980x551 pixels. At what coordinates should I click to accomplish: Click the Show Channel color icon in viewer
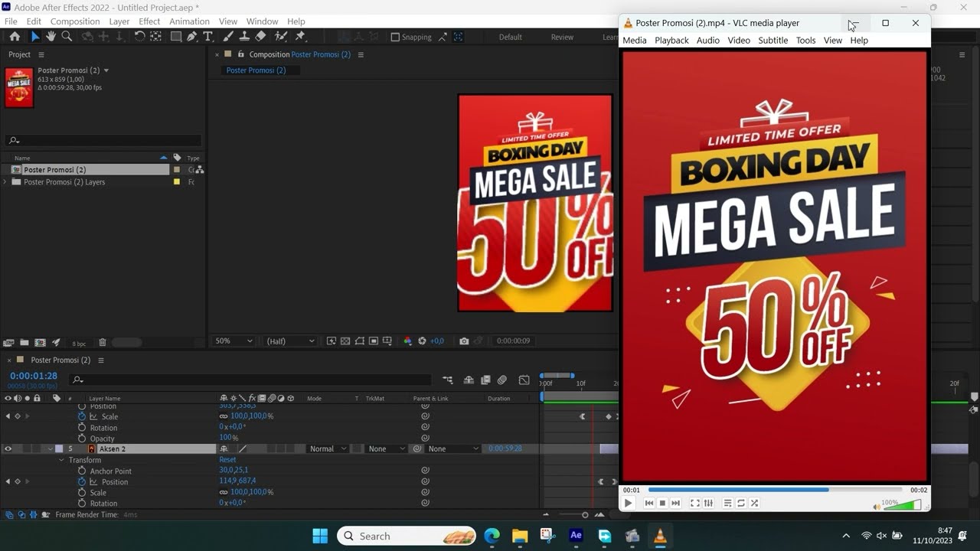click(407, 341)
